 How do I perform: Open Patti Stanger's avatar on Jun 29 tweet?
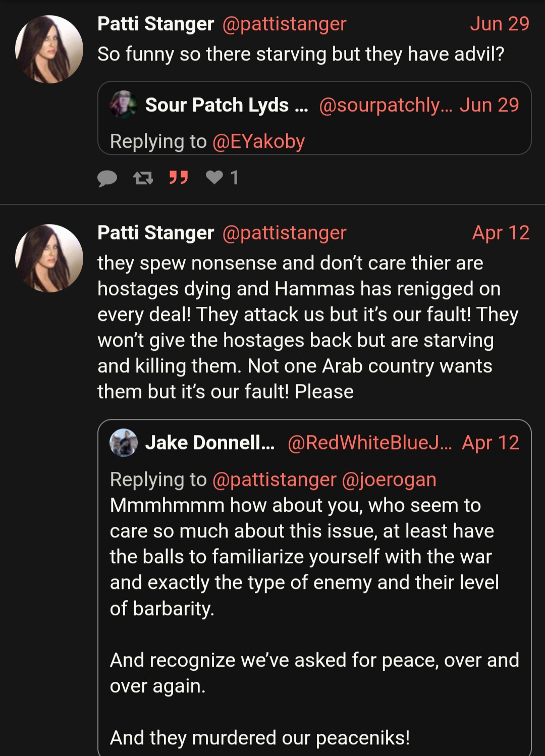pos(49,49)
